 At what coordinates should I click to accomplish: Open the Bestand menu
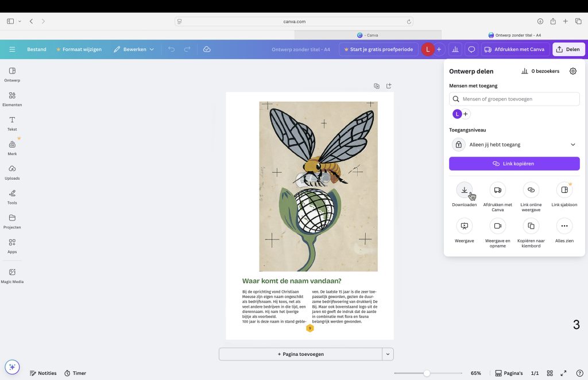(36, 49)
